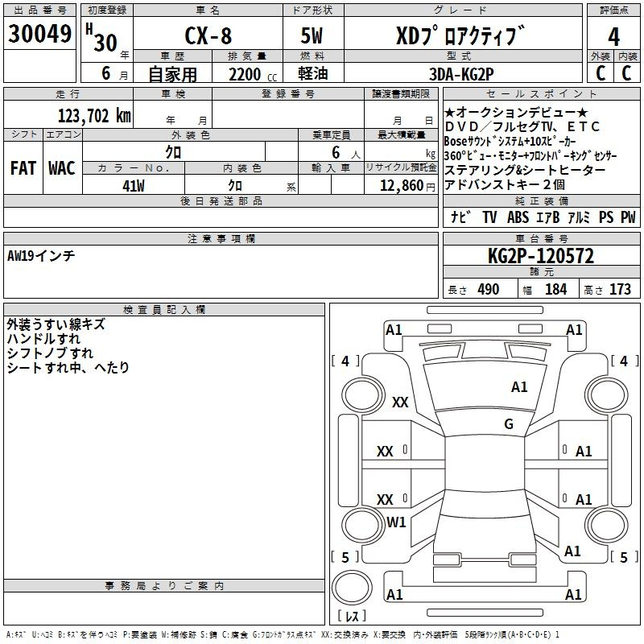Click the chassis number KG2P-120572
This screenshot has height=644, width=644.
coord(540,257)
